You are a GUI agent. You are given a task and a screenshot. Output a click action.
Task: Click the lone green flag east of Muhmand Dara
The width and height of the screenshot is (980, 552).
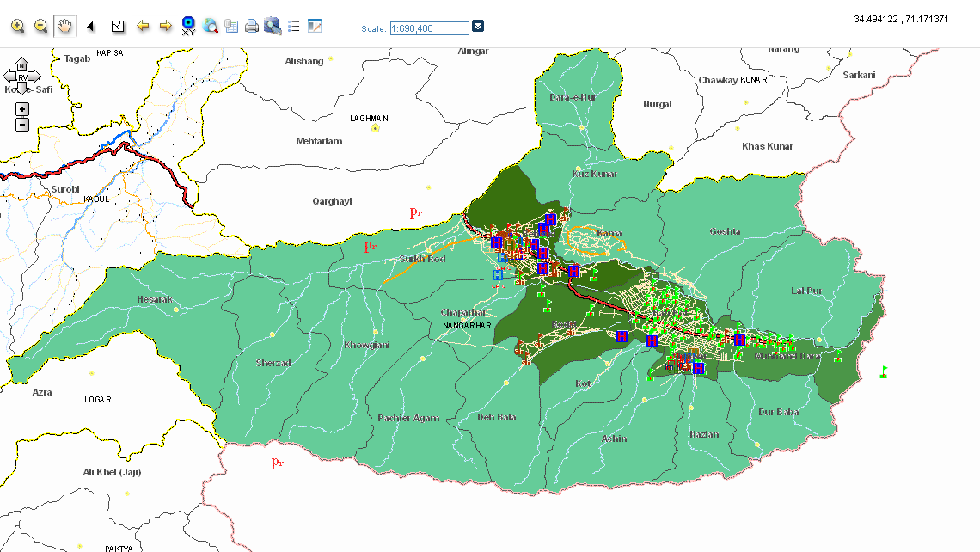coord(883,372)
